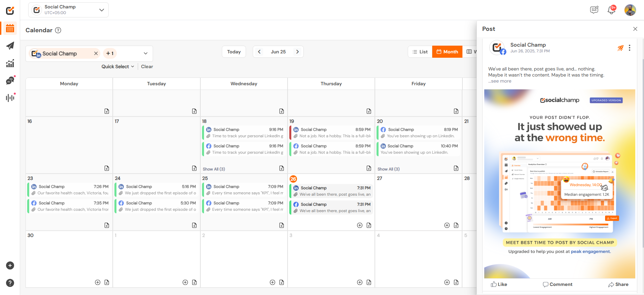
Task: Open the three-dot post options menu
Action: tap(630, 48)
